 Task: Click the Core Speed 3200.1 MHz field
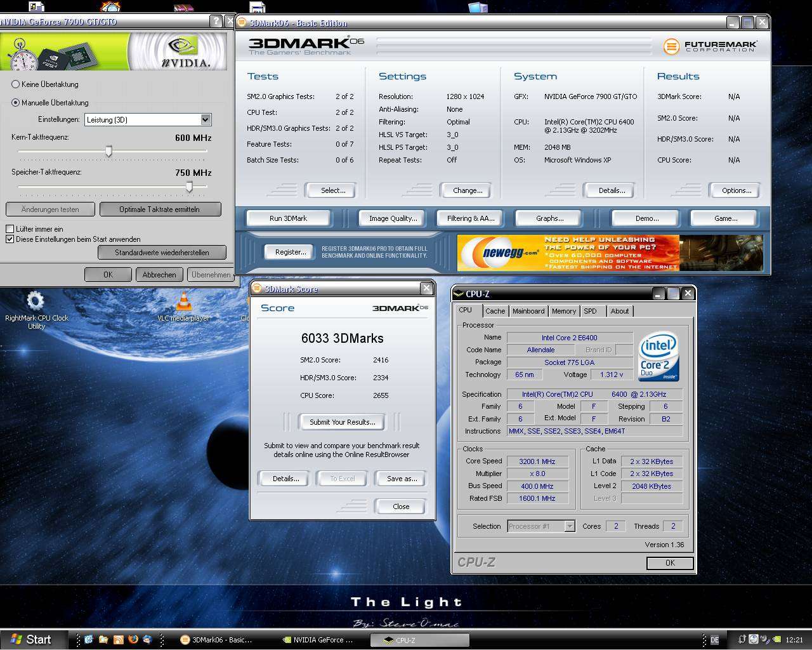[537, 461]
